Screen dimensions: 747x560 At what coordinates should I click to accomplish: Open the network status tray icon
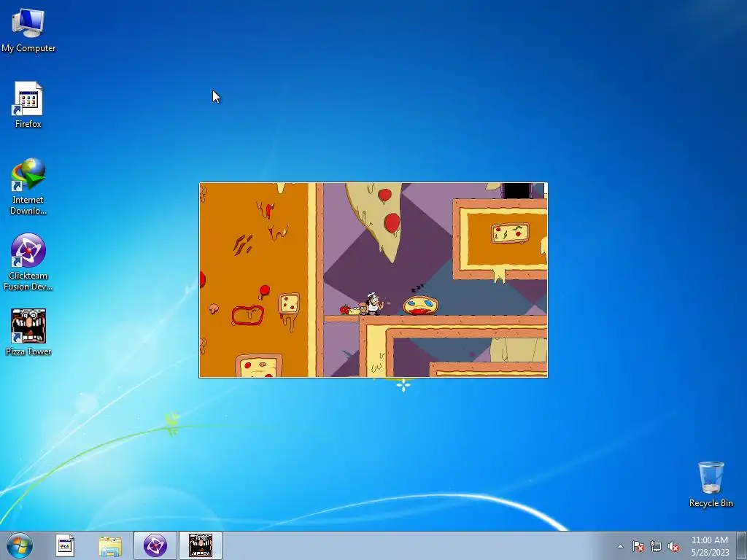click(656, 546)
